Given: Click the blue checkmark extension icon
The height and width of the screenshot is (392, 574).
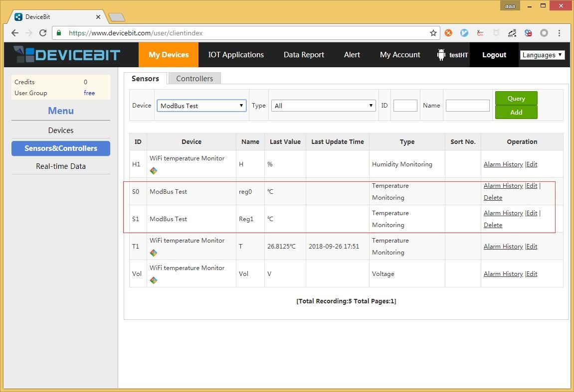Looking at the screenshot, I should pos(464,33).
